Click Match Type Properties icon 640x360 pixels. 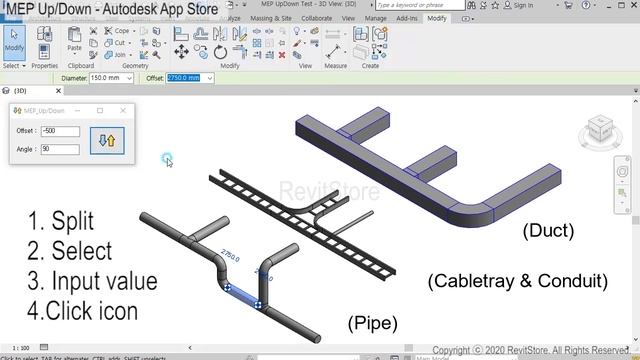(93, 55)
